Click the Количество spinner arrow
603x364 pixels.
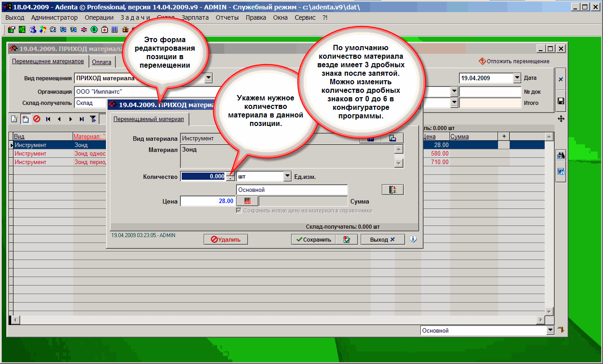tap(230, 178)
